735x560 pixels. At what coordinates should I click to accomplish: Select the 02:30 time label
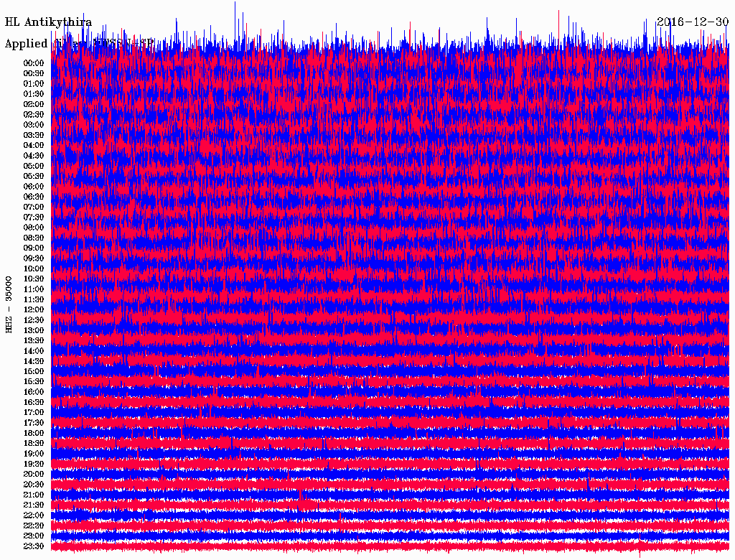[x=33, y=115]
